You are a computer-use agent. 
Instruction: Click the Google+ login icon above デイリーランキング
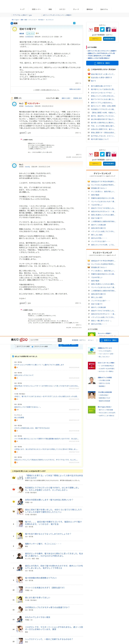pos(96,154)
